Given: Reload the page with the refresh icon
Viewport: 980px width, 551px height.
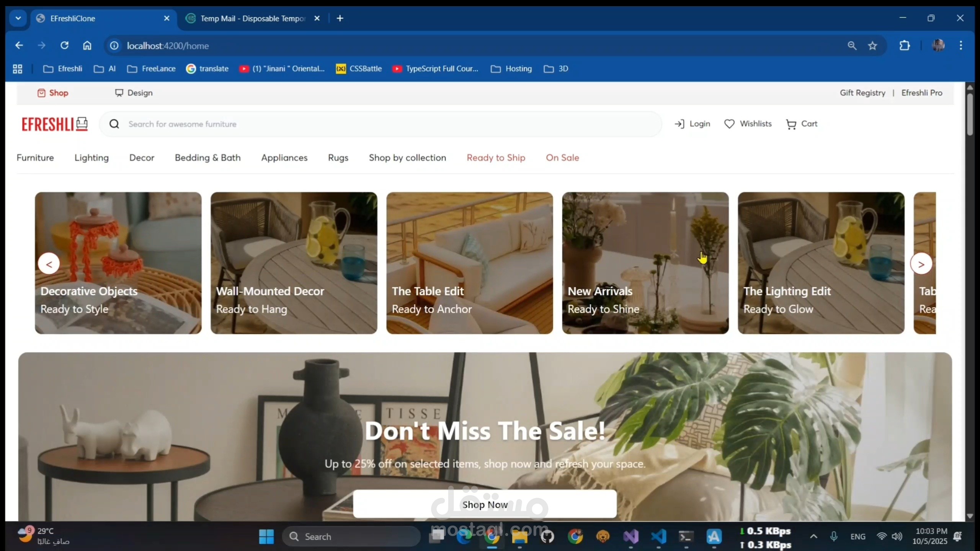Looking at the screenshot, I should click(64, 46).
